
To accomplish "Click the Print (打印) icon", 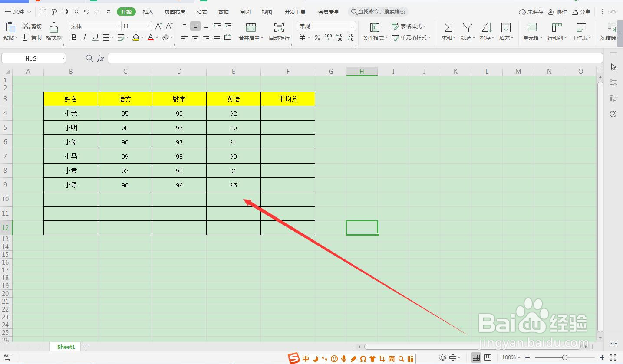I will click(64, 12).
